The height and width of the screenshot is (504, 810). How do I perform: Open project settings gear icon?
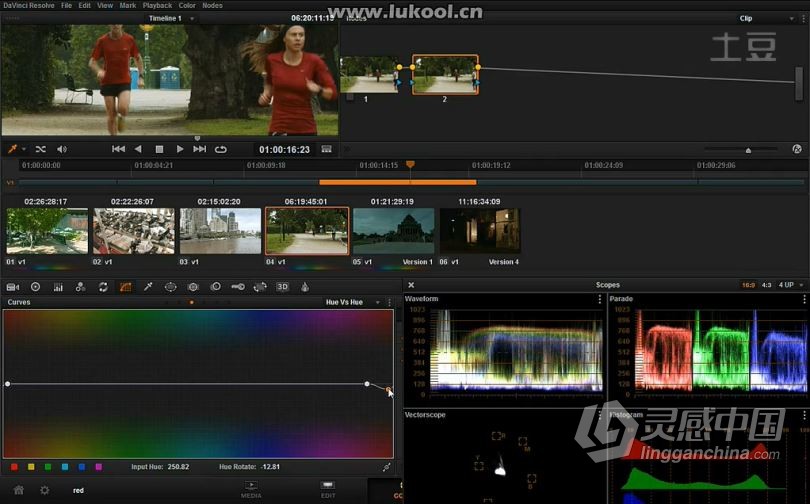(x=45, y=490)
